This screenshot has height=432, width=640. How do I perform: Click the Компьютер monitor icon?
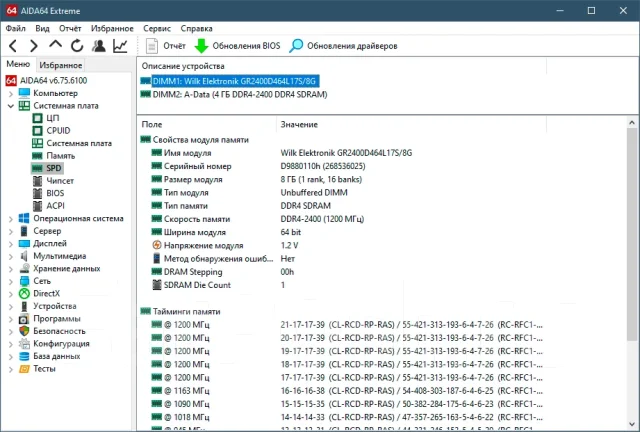24,93
